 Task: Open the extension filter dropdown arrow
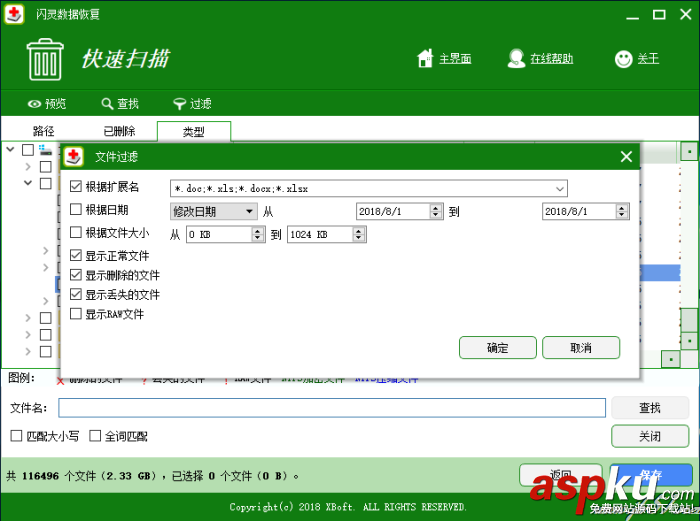coord(560,189)
